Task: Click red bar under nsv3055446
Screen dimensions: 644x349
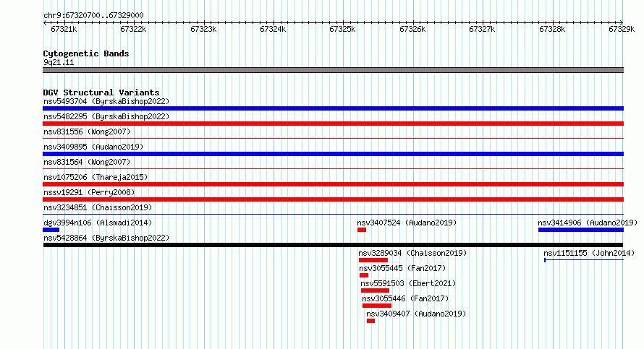Action: point(376,306)
